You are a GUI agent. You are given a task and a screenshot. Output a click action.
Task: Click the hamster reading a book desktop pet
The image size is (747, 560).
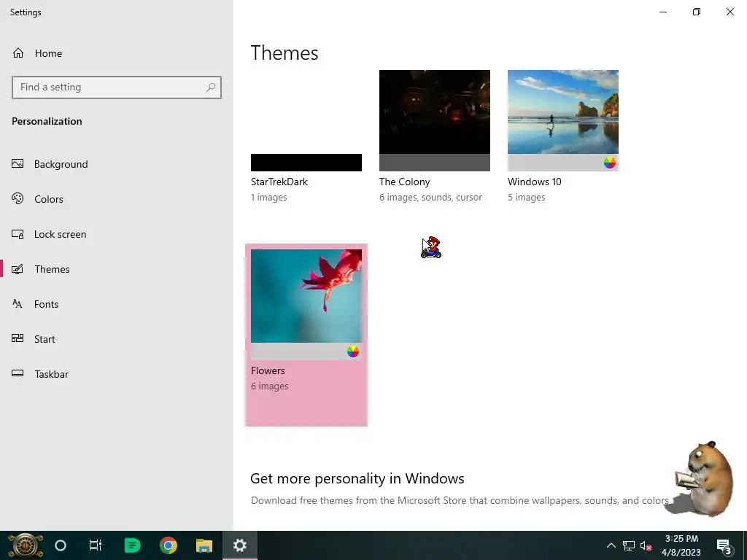point(704,478)
